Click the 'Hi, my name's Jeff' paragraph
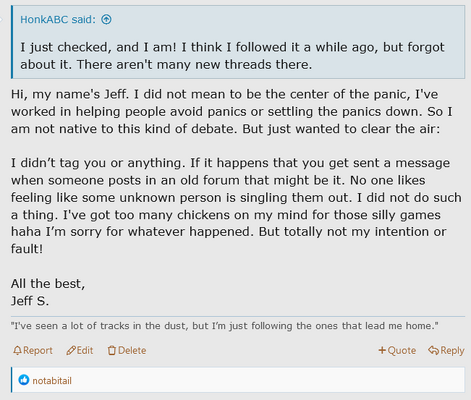This screenshot has height=400, width=471. 232,111
